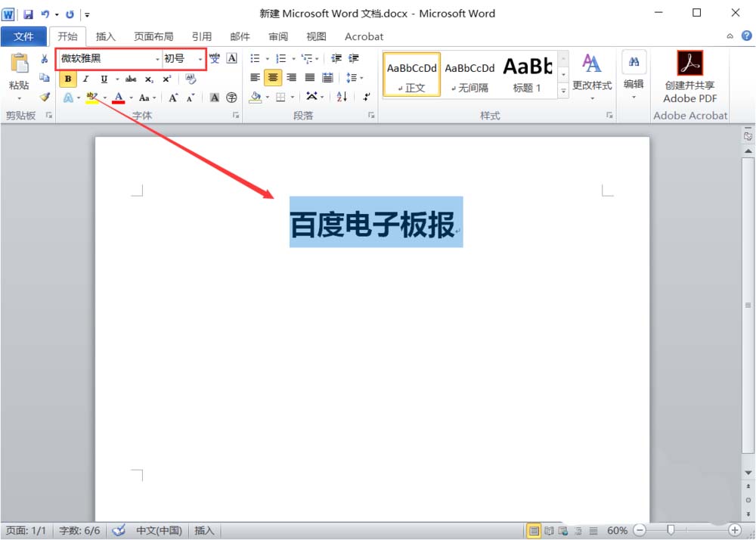
Task: Open the font name dropdown arrow
Action: pos(158,59)
